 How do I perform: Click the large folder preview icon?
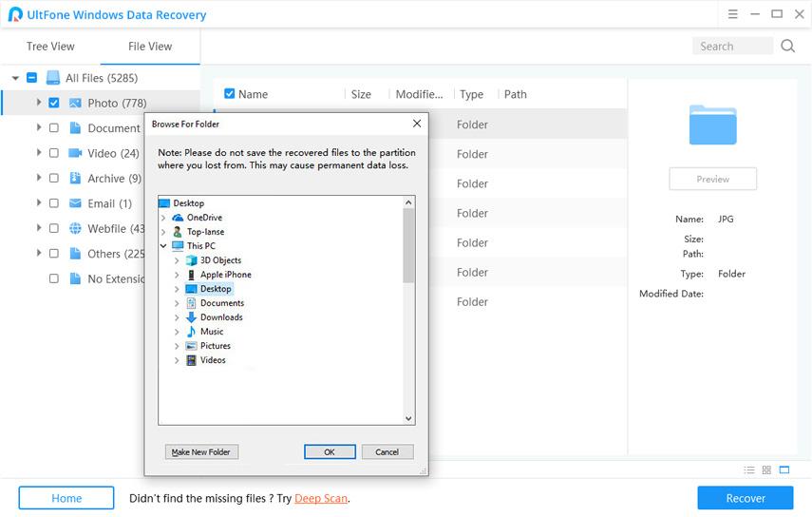tap(712, 124)
